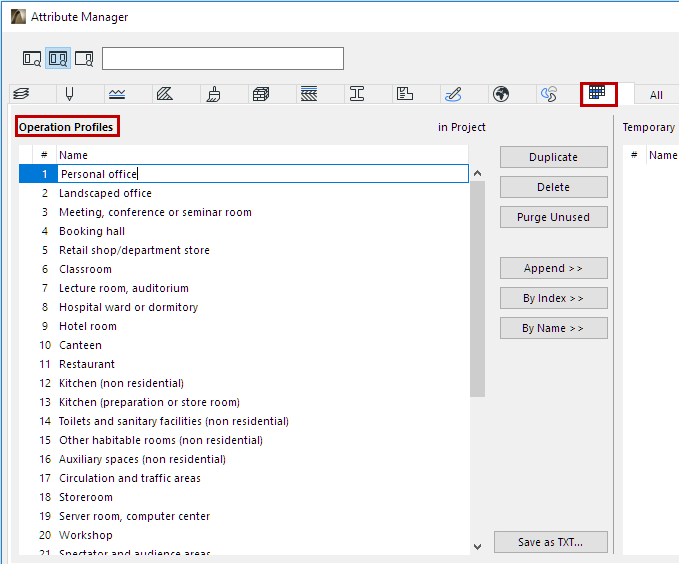
Task: Click the Duplicate button
Action: click(553, 157)
